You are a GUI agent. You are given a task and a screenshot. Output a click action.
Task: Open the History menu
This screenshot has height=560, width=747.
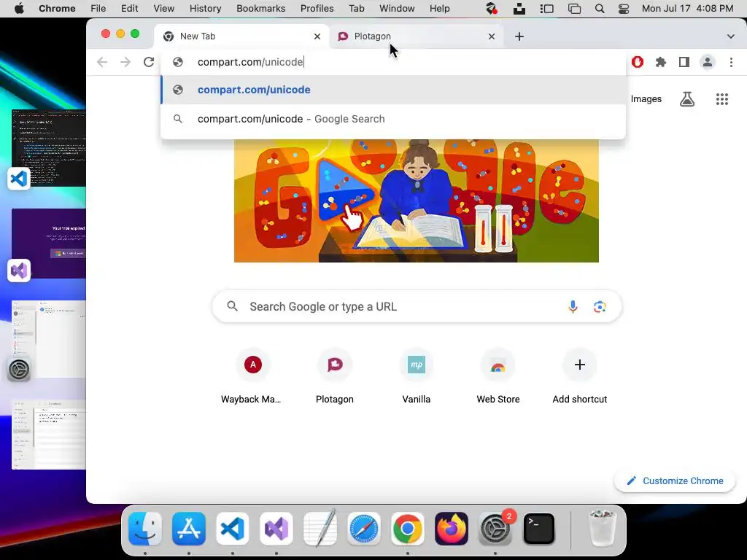(205, 9)
